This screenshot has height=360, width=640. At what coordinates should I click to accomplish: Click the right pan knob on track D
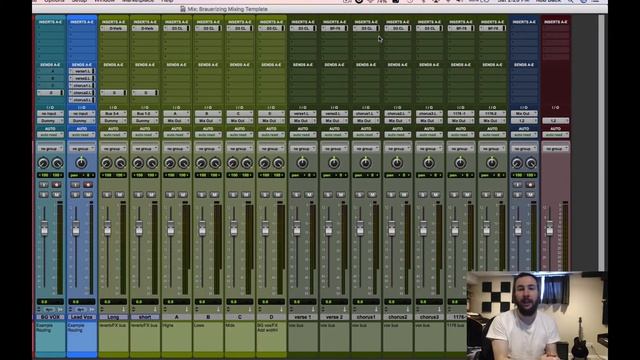pos(279,163)
